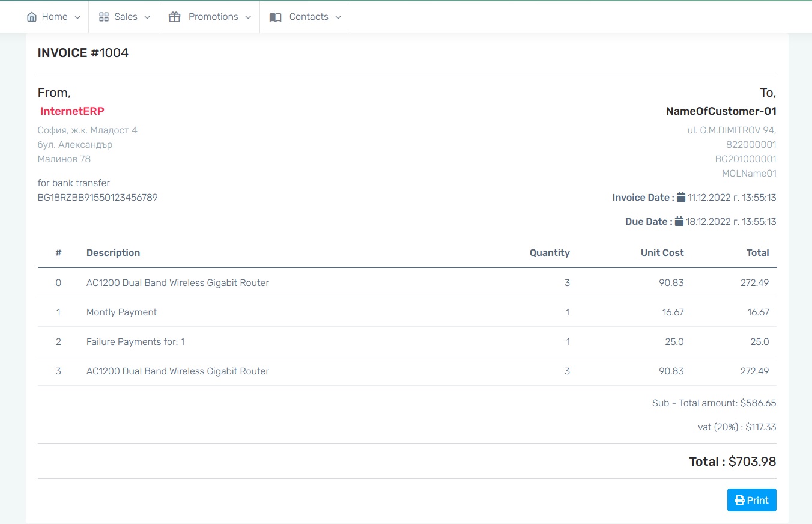Click the vat (20%) $117.33 line
This screenshot has width=812, height=524.
pos(737,427)
